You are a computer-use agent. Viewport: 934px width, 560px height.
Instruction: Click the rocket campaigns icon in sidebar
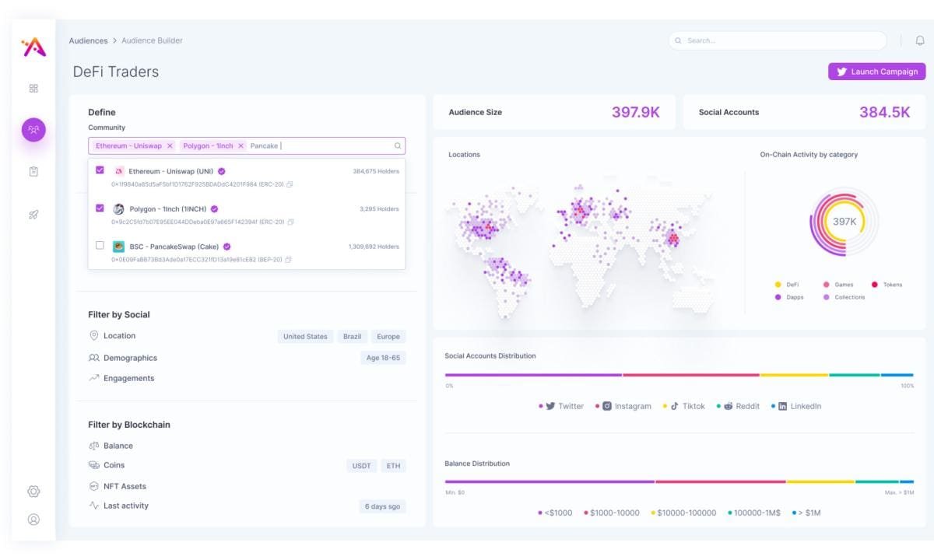pyautogui.click(x=33, y=215)
